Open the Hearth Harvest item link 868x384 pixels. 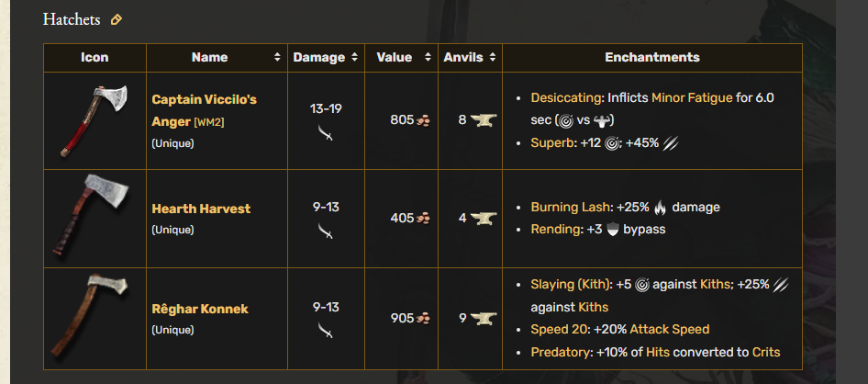[x=201, y=209]
